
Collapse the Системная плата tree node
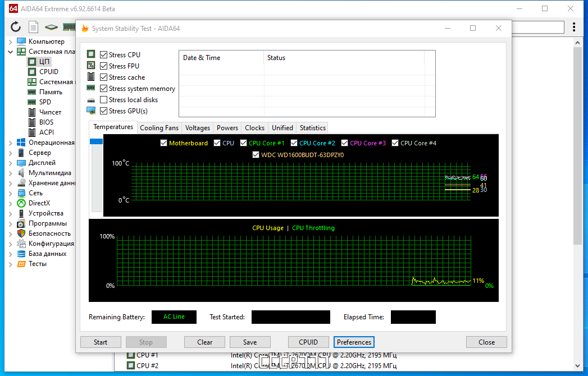(11, 52)
